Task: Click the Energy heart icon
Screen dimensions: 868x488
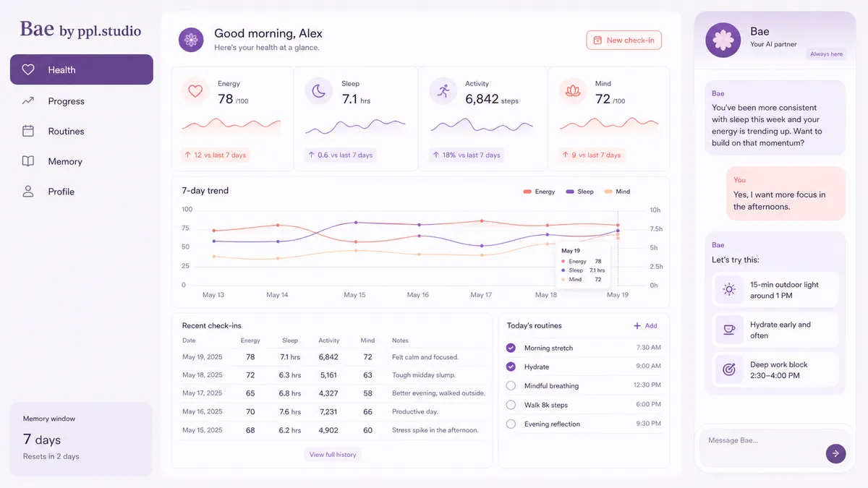Action: coord(195,91)
